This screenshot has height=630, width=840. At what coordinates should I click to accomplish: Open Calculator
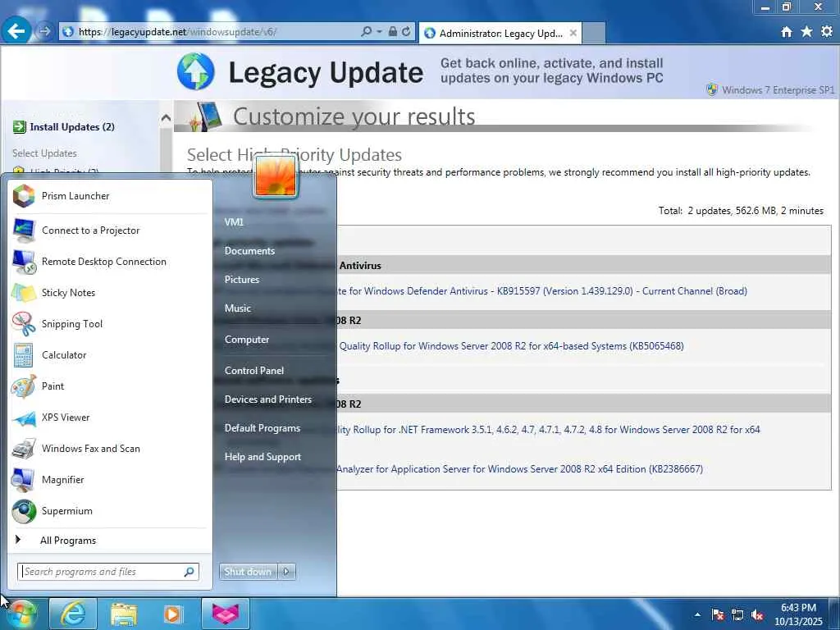(111, 354)
